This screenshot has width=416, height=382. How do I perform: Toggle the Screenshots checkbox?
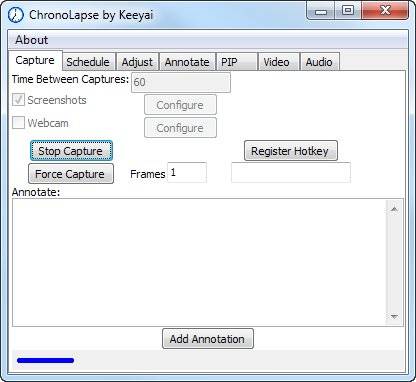(18, 100)
